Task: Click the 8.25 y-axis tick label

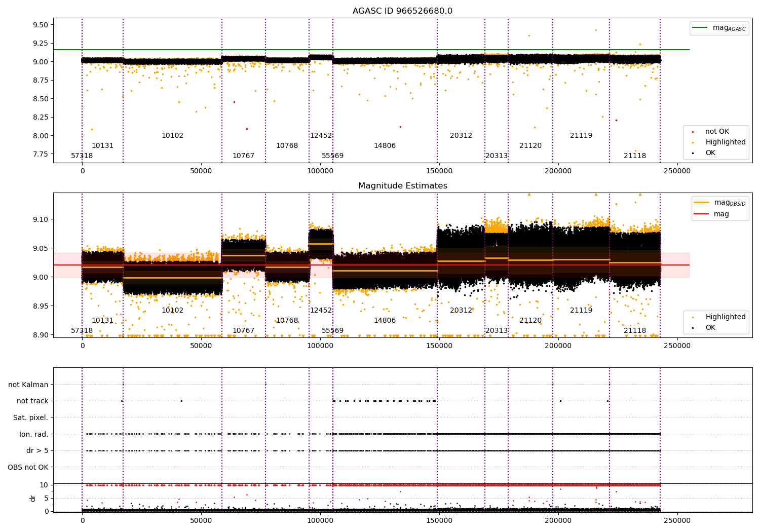Action: click(x=41, y=117)
